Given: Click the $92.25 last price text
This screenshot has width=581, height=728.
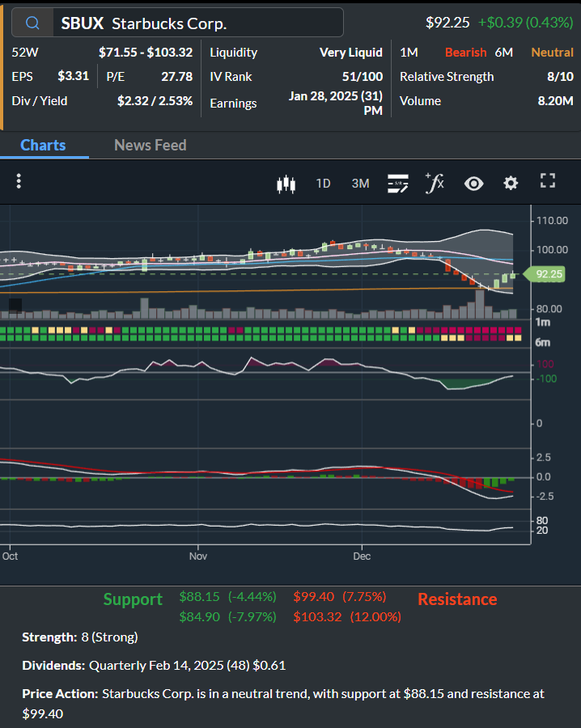Looking at the screenshot, I should tap(447, 23).
